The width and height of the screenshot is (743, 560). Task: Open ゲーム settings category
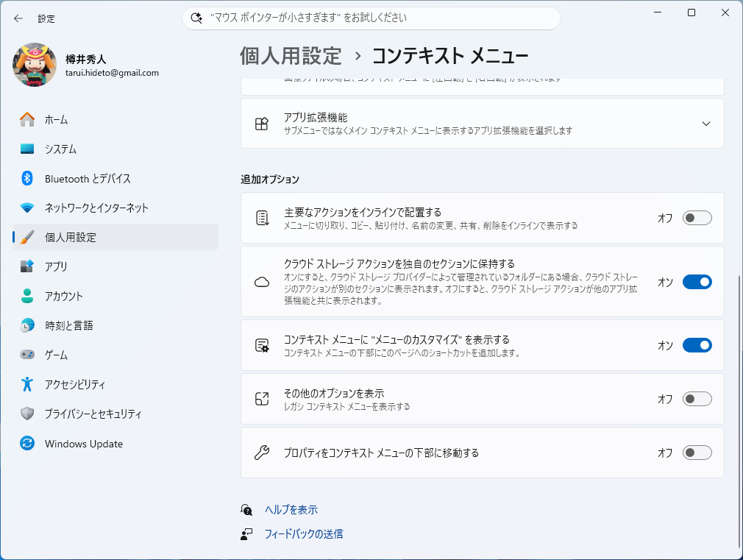click(x=115, y=354)
